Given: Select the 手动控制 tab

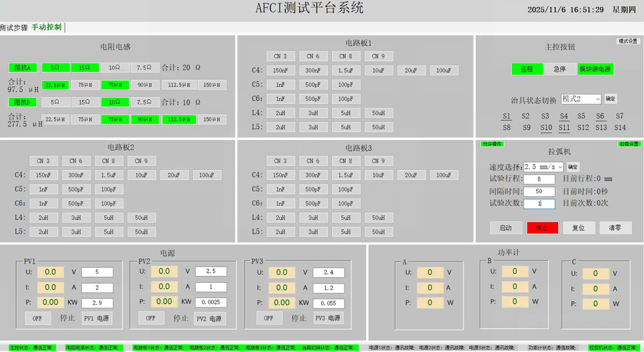Looking at the screenshot, I should click(x=47, y=27).
